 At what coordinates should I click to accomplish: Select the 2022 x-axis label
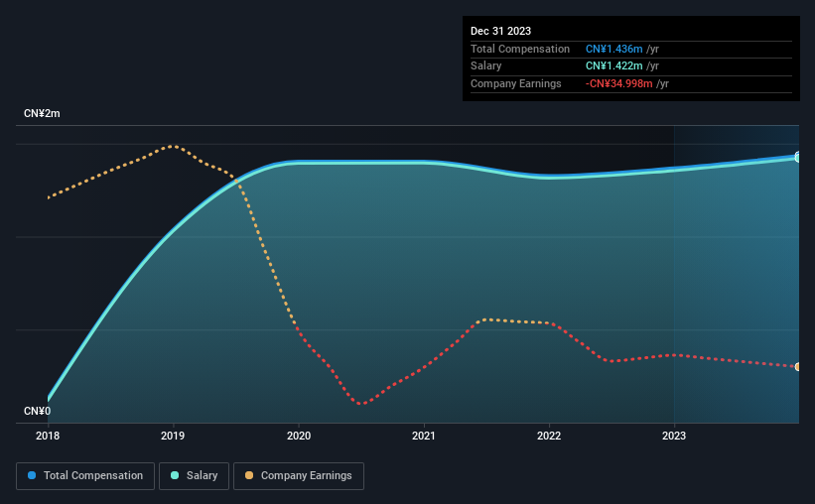coord(549,436)
